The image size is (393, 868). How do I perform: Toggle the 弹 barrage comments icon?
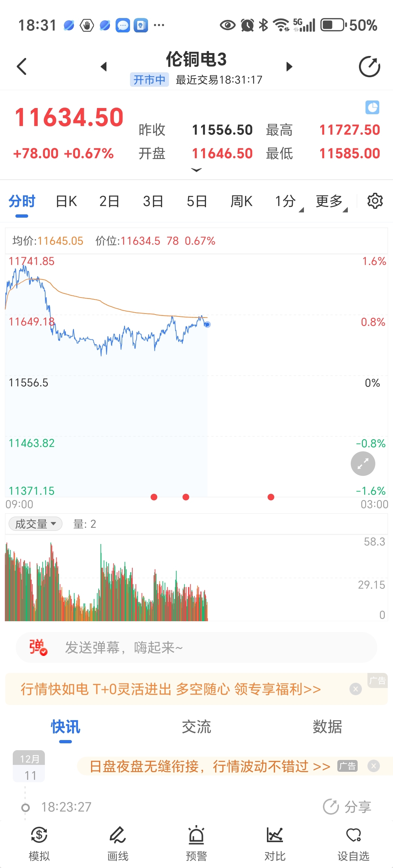click(x=38, y=647)
